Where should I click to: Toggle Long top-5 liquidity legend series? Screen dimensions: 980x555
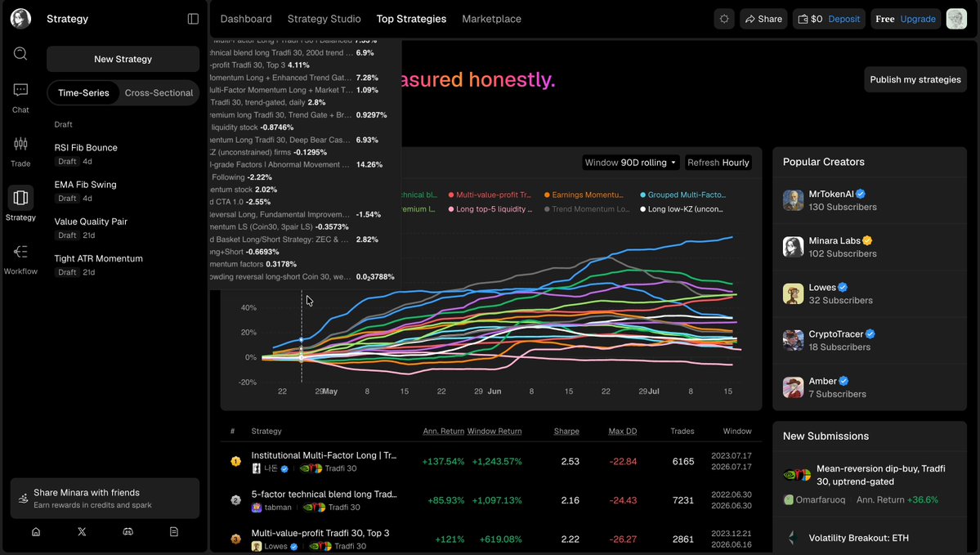click(490, 209)
